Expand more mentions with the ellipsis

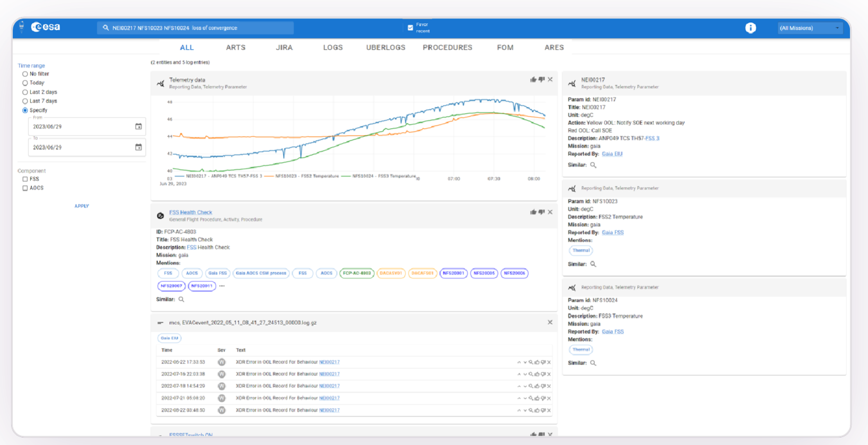[222, 286]
